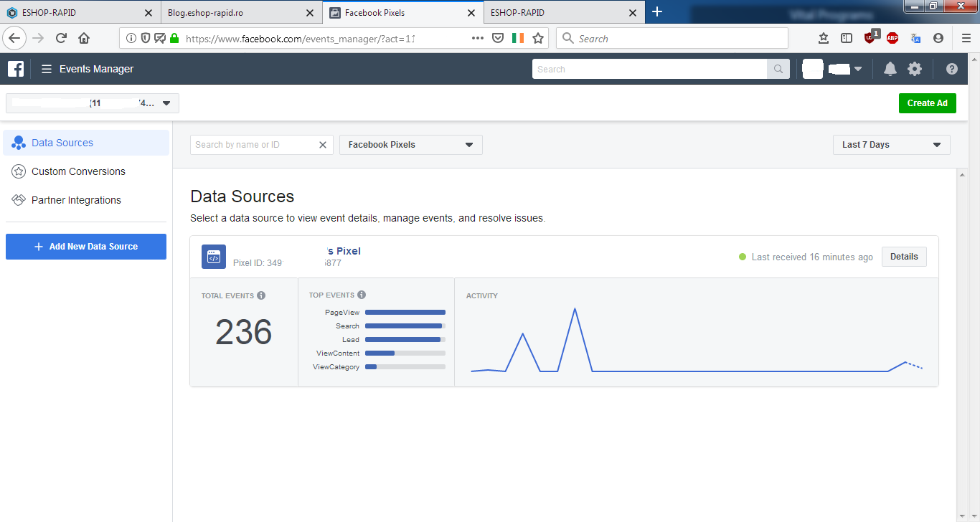
Task: Close the Blog.eshop-rapid.ro tab
Action: click(310, 13)
